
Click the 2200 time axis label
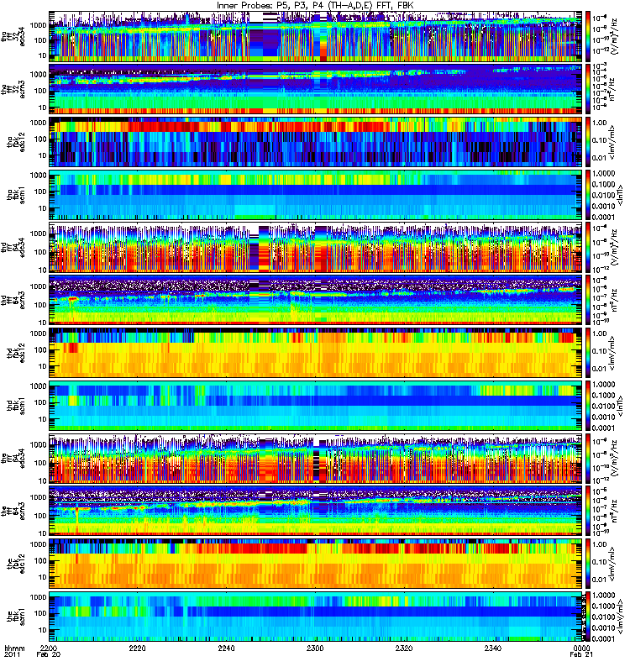(49, 648)
